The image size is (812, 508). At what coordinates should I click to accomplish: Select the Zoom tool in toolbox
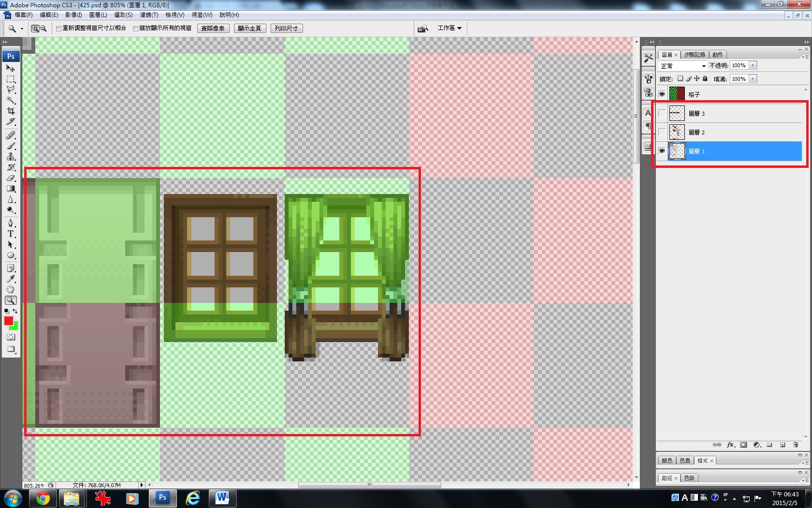point(11,300)
